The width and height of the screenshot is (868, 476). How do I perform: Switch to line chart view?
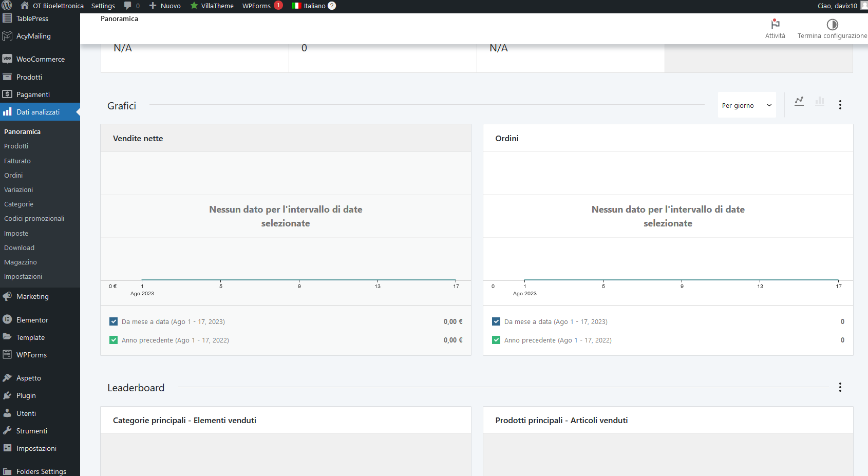pyautogui.click(x=799, y=101)
